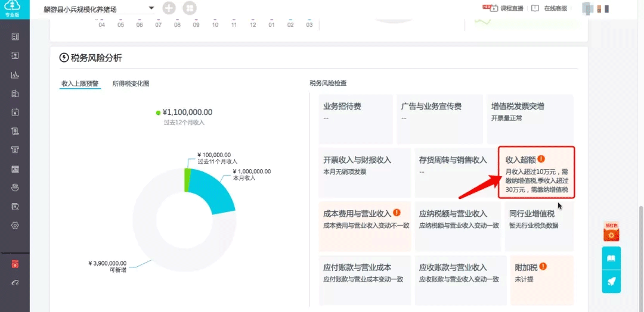Viewport: 644px width, 312px height.
Task: Click month label 04 on chart axis
Action: tap(102, 24)
